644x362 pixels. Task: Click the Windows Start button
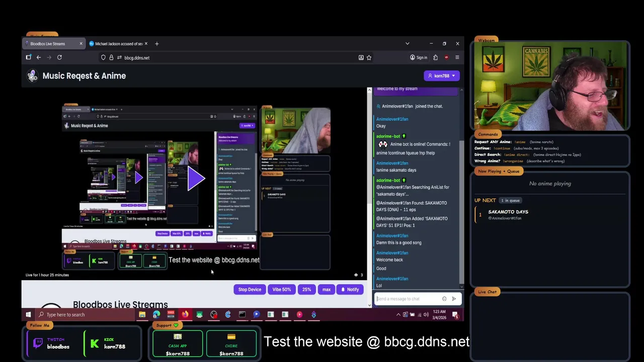click(28, 315)
